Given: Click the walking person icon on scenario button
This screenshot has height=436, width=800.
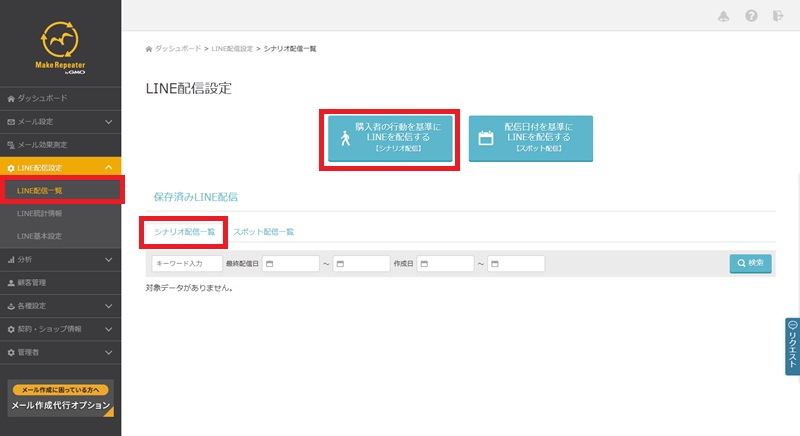Looking at the screenshot, I should [x=345, y=138].
